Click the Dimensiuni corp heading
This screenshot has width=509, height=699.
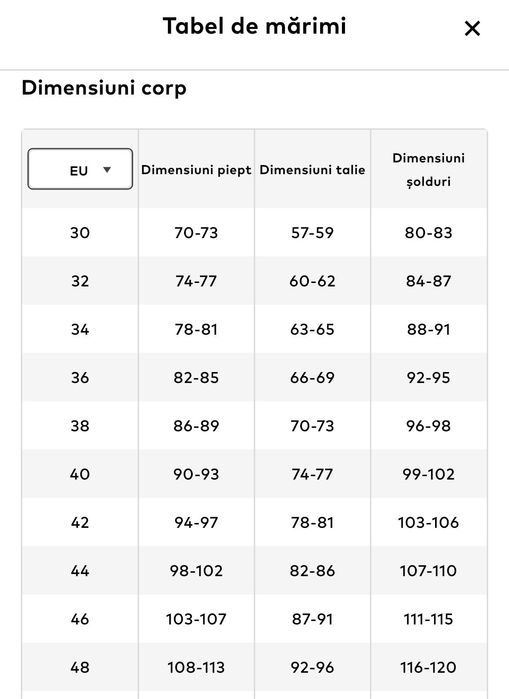[104, 88]
